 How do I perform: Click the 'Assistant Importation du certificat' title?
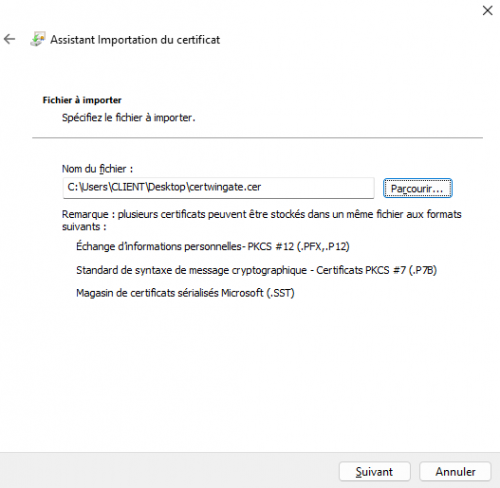(135, 40)
